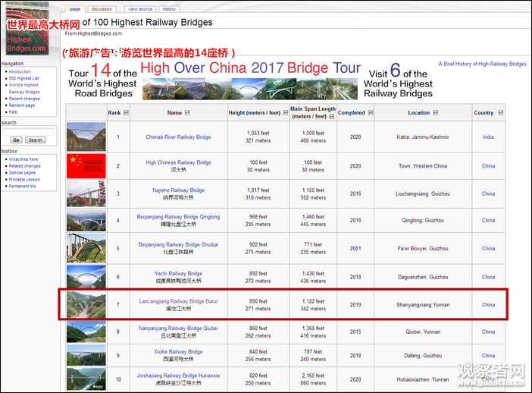This screenshot has width=532, height=393.
Task: Open Printable version link
Action: tap(24, 179)
